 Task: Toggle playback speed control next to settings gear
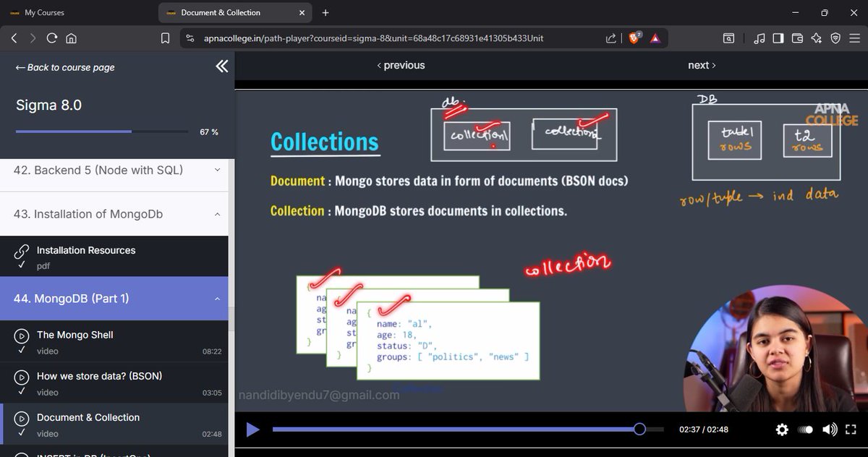point(805,430)
